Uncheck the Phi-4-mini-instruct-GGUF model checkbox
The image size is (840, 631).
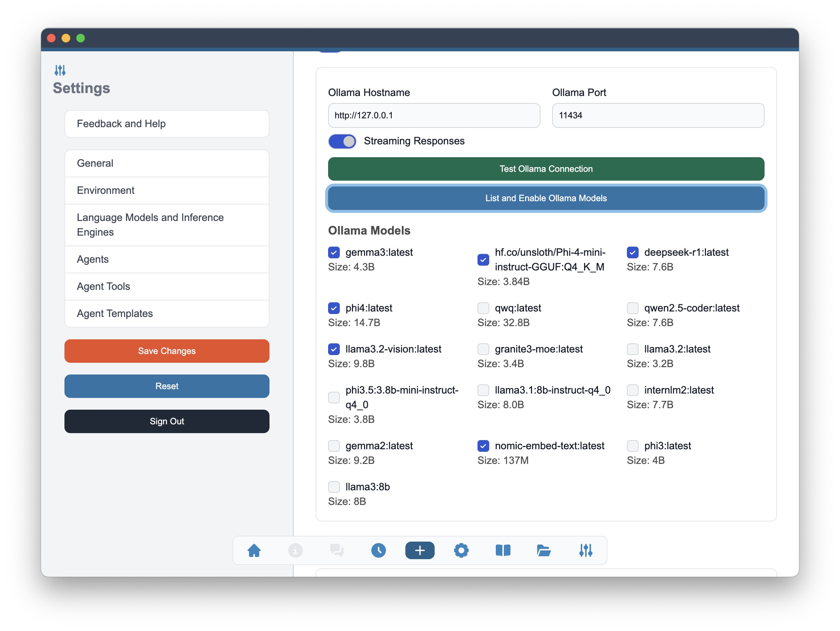(483, 260)
